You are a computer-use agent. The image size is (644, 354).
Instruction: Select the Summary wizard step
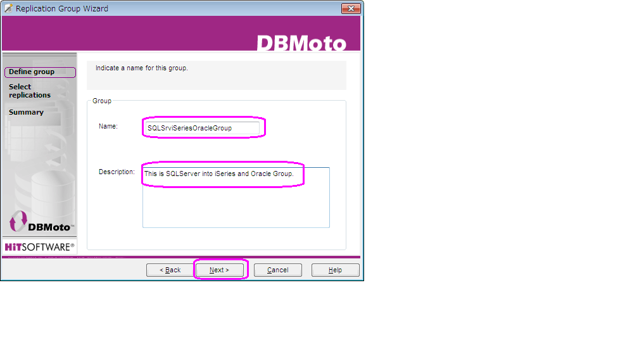26,112
